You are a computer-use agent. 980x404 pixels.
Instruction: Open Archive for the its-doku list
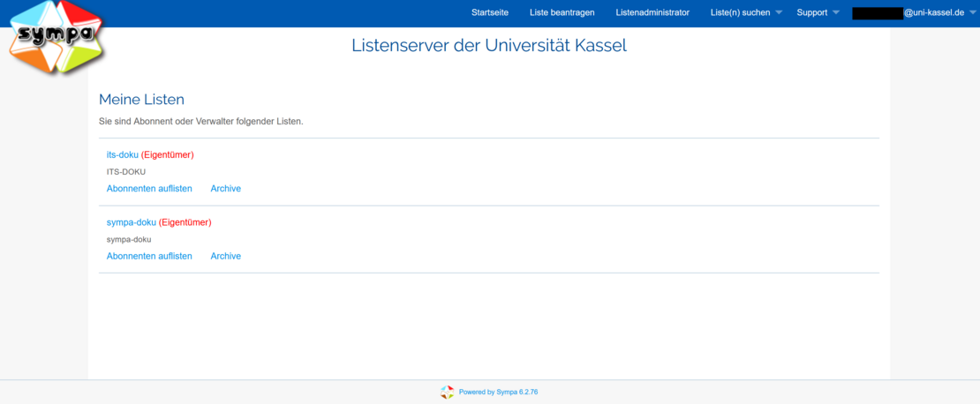[226, 189]
